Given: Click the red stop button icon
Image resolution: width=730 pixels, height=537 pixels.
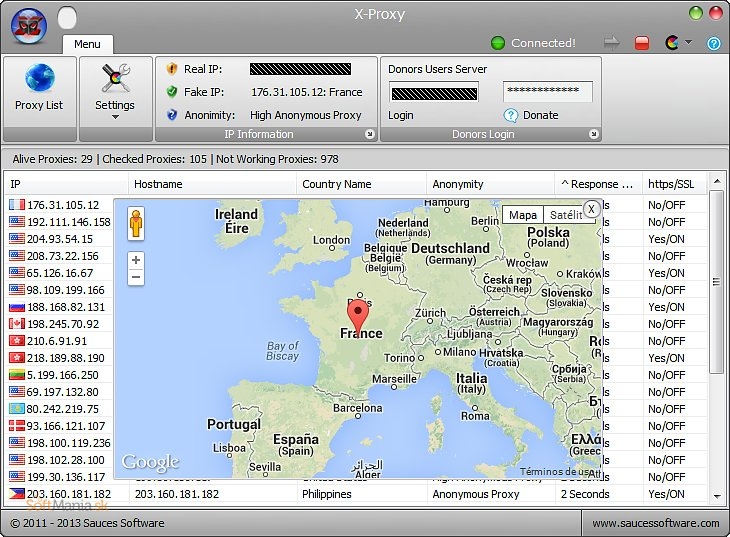Looking at the screenshot, I should click(x=642, y=43).
